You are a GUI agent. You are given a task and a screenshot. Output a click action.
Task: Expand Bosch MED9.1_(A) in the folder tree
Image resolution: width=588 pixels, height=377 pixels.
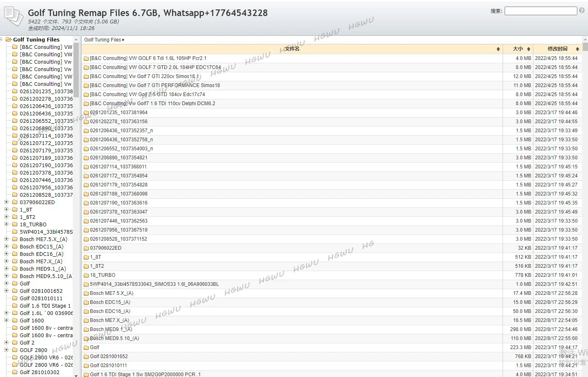point(6,269)
